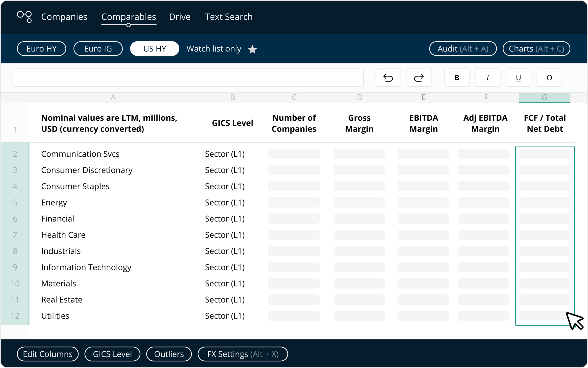Select the US HY filter

pos(155,49)
